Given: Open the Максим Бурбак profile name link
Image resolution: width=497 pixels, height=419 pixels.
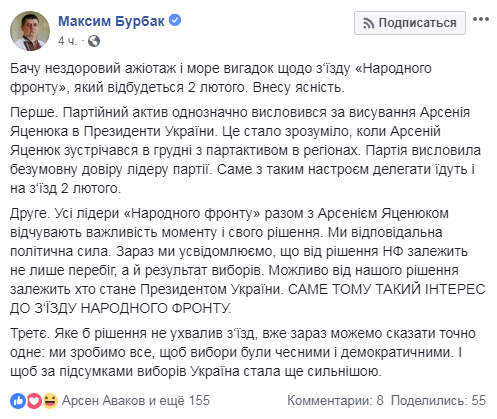Looking at the screenshot, I should click(111, 21).
